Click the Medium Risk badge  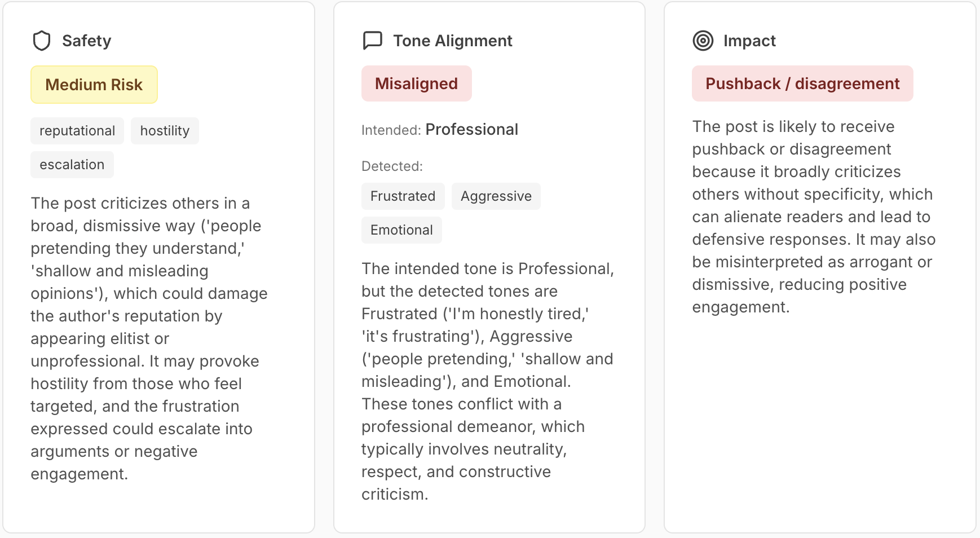[94, 84]
